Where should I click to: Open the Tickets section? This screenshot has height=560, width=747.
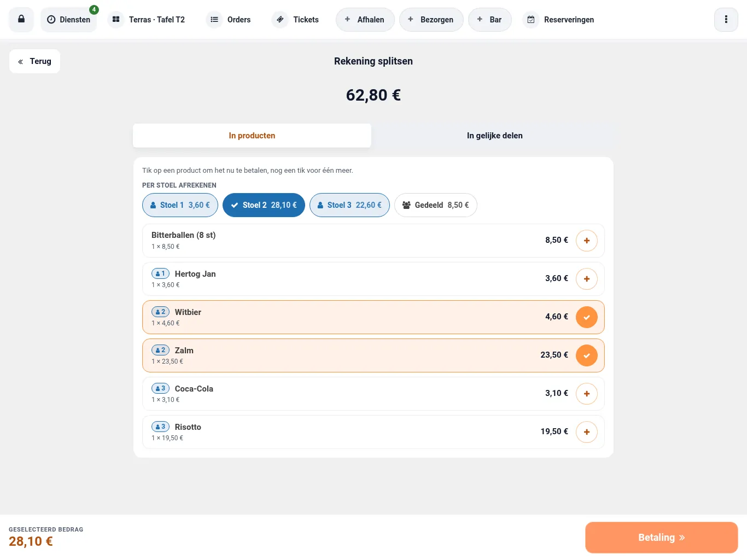click(x=296, y=20)
